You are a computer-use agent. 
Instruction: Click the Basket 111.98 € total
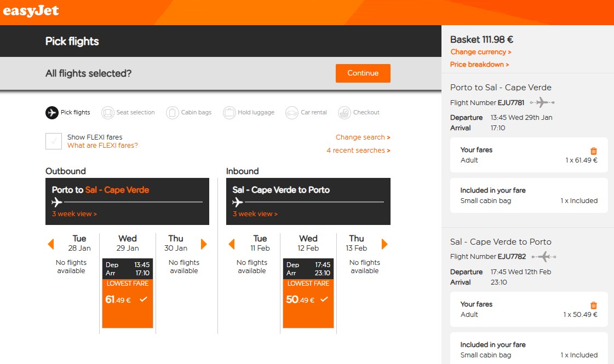[481, 39]
